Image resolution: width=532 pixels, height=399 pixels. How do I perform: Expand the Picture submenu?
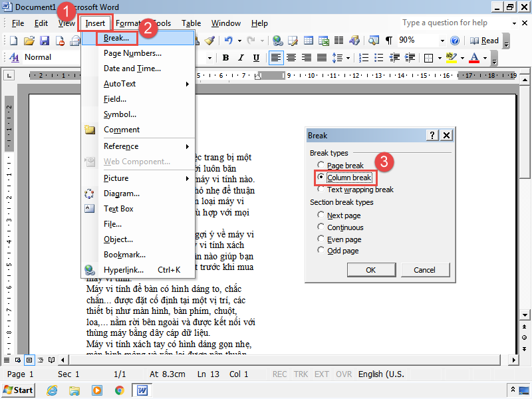[138, 178]
